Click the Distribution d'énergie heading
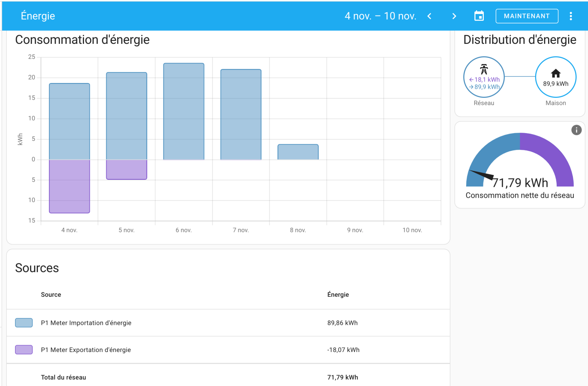The image size is (588, 386). click(520, 40)
